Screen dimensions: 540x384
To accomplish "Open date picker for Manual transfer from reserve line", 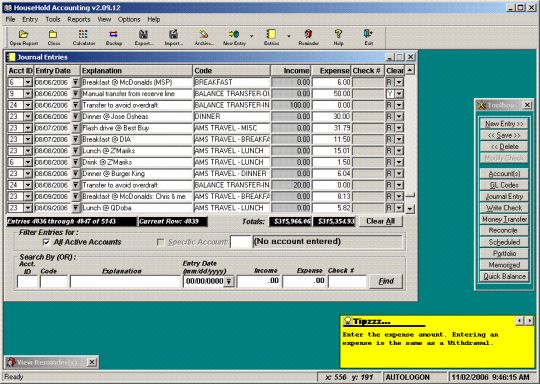I will [75, 94].
